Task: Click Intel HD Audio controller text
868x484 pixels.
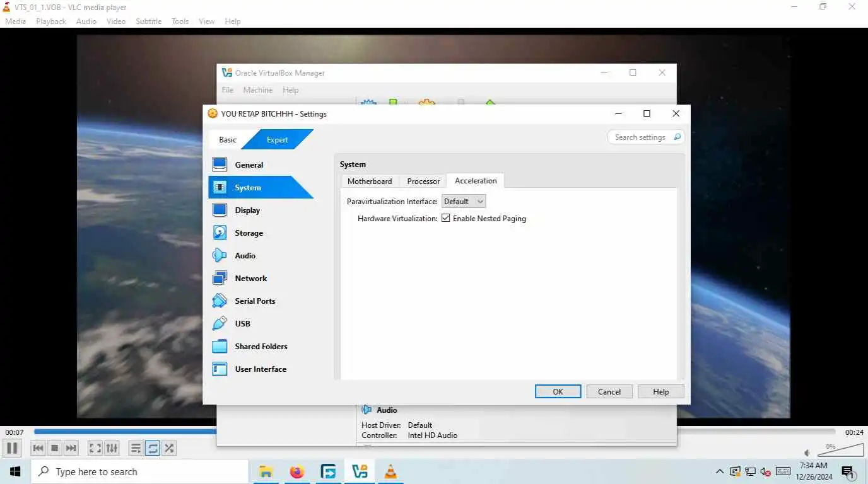Action: point(433,435)
